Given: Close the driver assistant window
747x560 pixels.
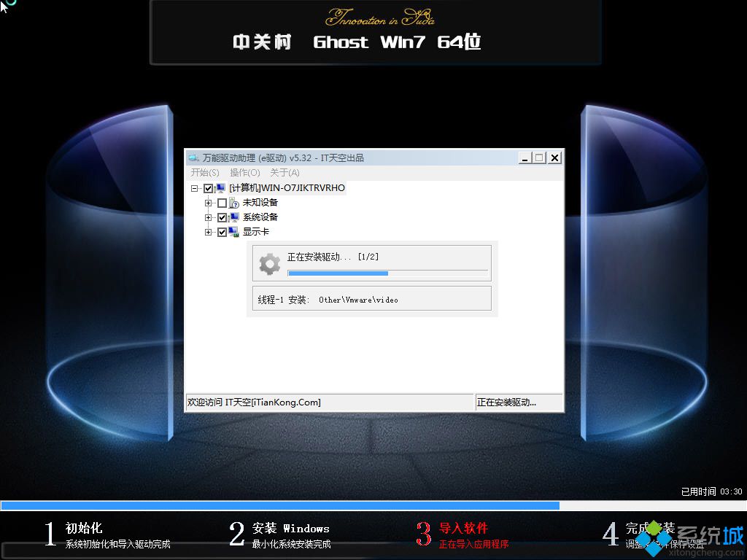Looking at the screenshot, I should [554, 158].
